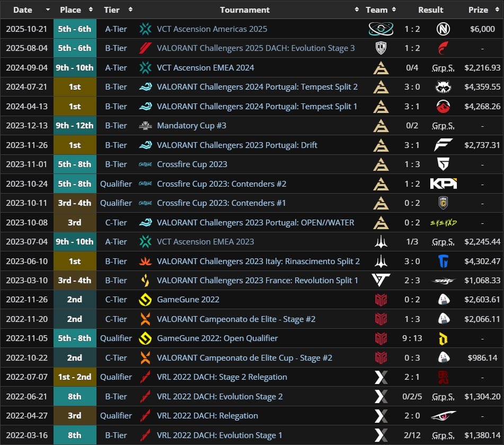Click opponent logo in Crossfire Cup 2023 row
Image resolution: width=504 pixels, height=445 pixels.
(443, 164)
